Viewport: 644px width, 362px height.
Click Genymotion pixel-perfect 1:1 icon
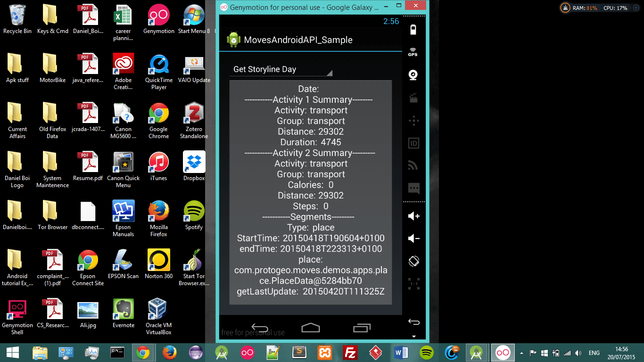click(413, 283)
